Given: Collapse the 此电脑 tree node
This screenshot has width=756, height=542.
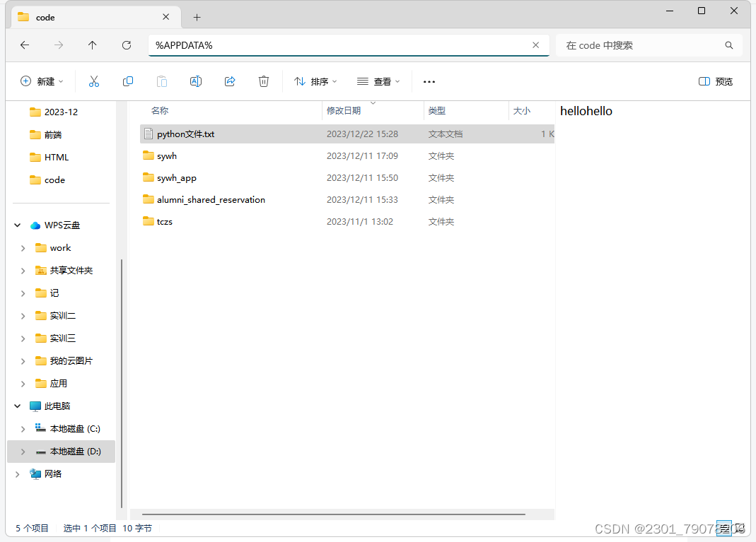Looking at the screenshot, I should click(x=18, y=406).
